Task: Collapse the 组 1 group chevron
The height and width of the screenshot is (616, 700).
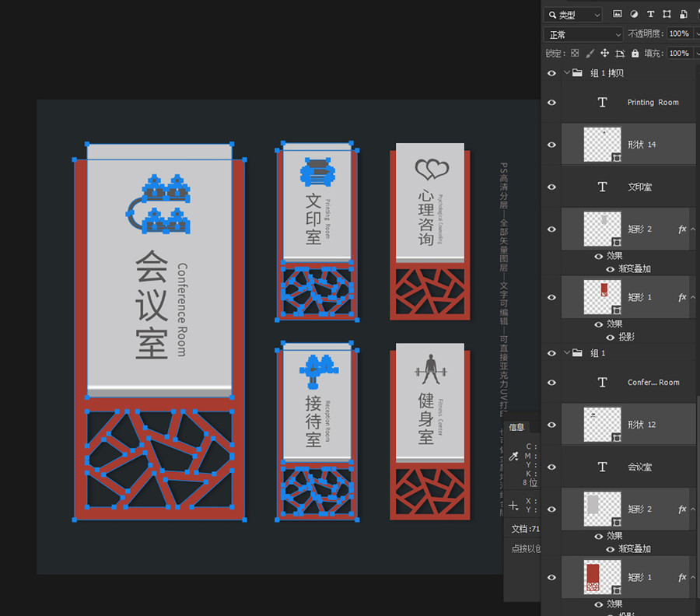Action: tap(566, 352)
